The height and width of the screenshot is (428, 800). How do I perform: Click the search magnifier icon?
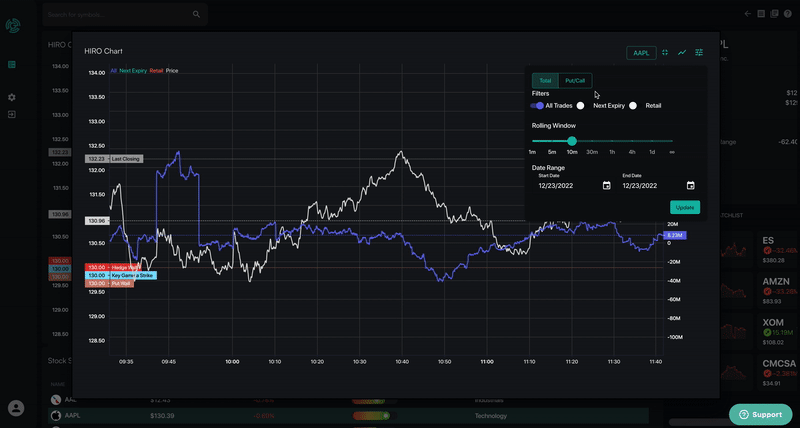[196, 14]
